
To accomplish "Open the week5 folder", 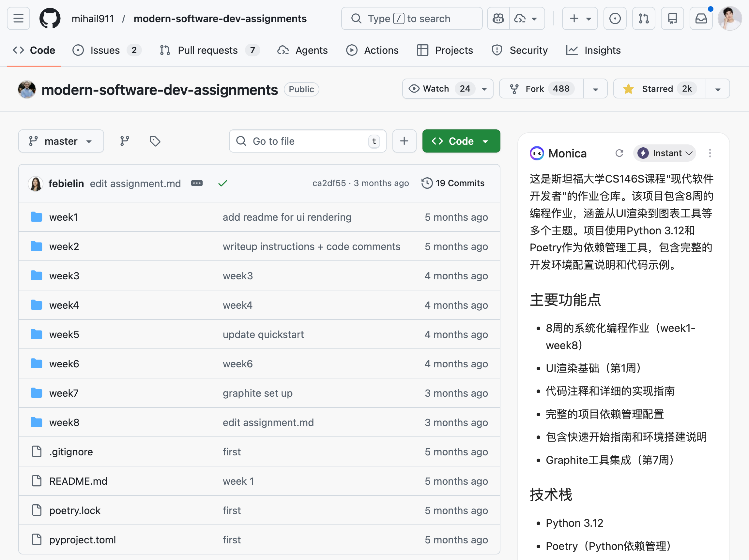I will coord(64,335).
